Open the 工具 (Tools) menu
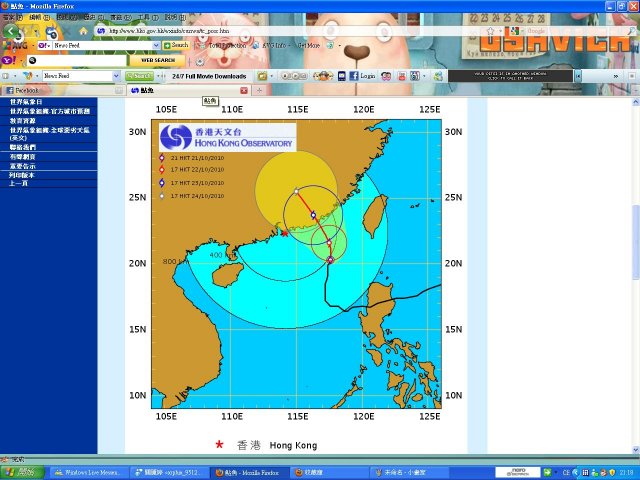The width and height of the screenshot is (640, 480). click(x=148, y=18)
